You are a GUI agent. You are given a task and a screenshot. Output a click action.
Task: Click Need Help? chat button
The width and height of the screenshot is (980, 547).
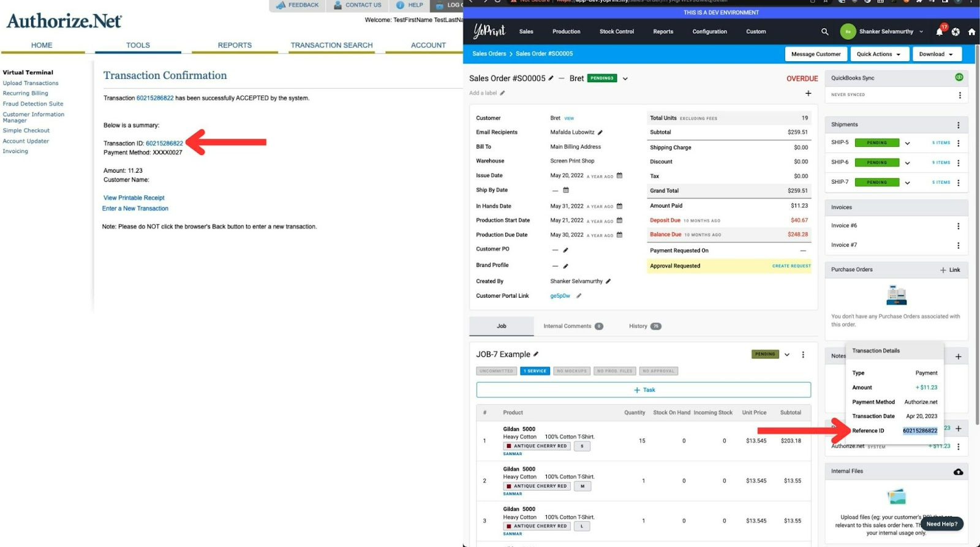941,524
